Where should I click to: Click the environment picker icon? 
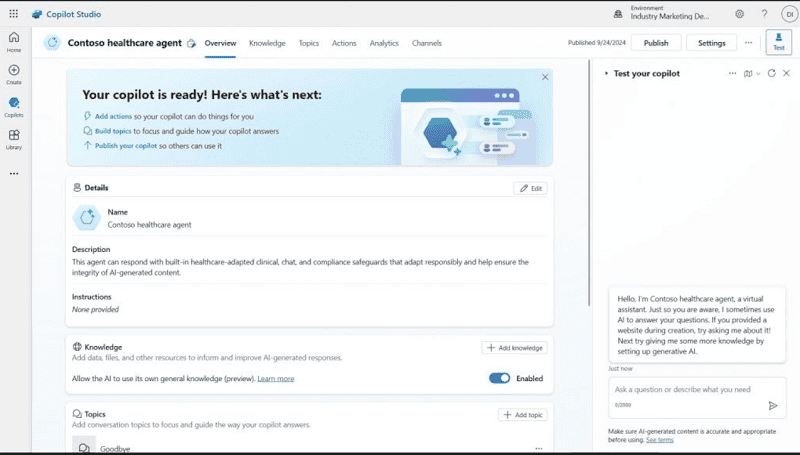coord(618,14)
